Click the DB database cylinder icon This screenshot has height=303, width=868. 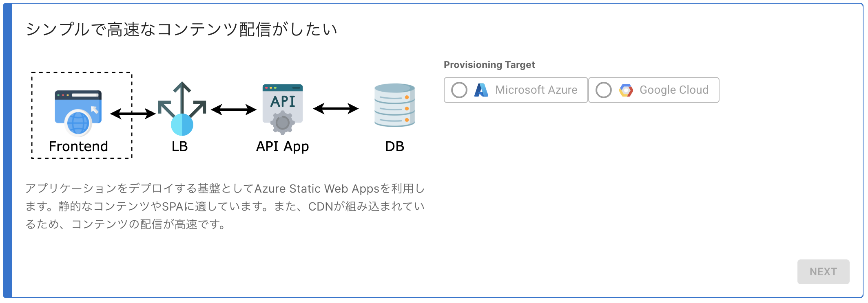pyautogui.click(x=394, y=105)
